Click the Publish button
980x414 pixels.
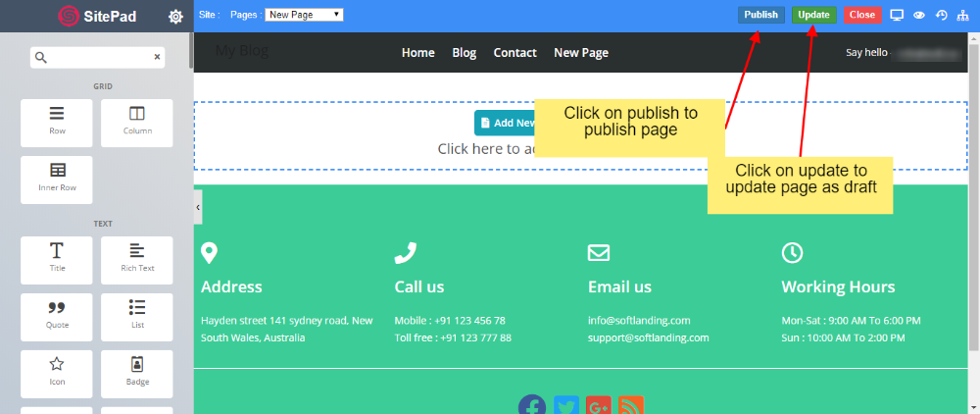point(760,15)
